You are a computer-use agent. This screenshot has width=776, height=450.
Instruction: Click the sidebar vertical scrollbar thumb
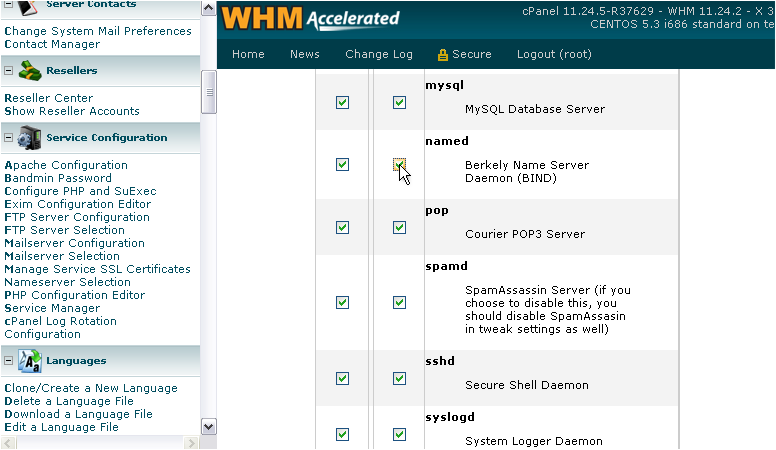[x=209, y=92]
